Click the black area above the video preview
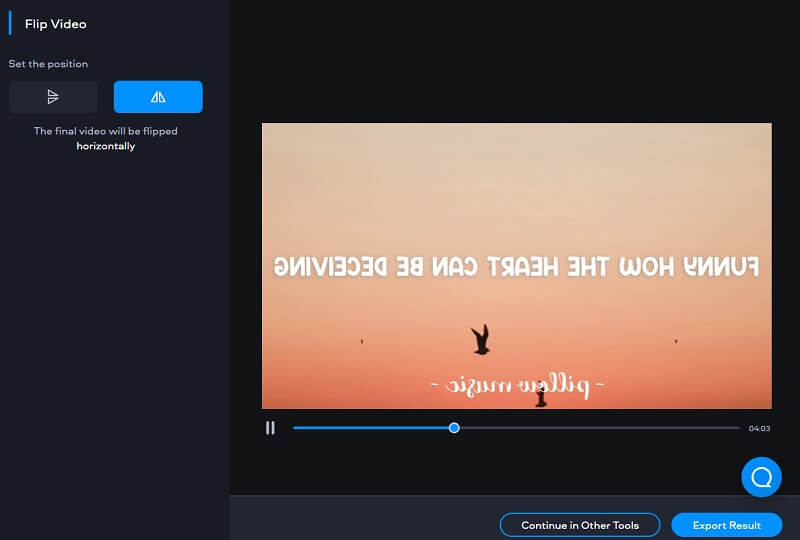 [516, 60]
